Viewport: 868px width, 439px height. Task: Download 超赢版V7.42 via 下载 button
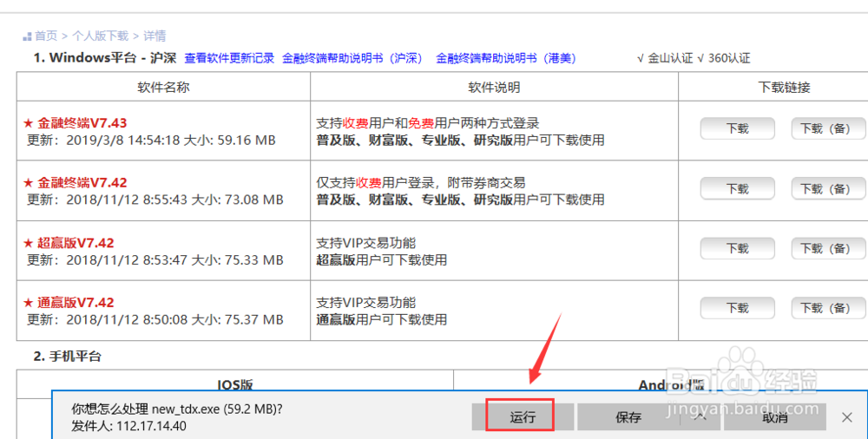tap(737, 248)
